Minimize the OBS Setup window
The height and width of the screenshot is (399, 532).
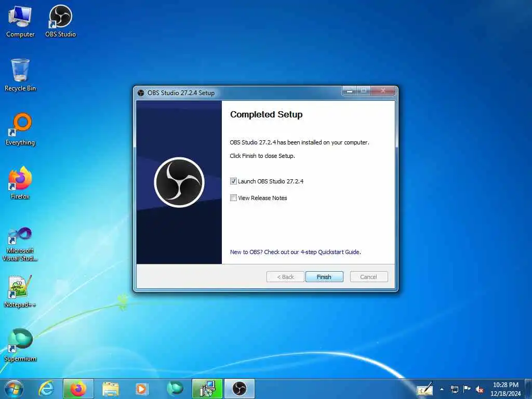coord(350,91)
